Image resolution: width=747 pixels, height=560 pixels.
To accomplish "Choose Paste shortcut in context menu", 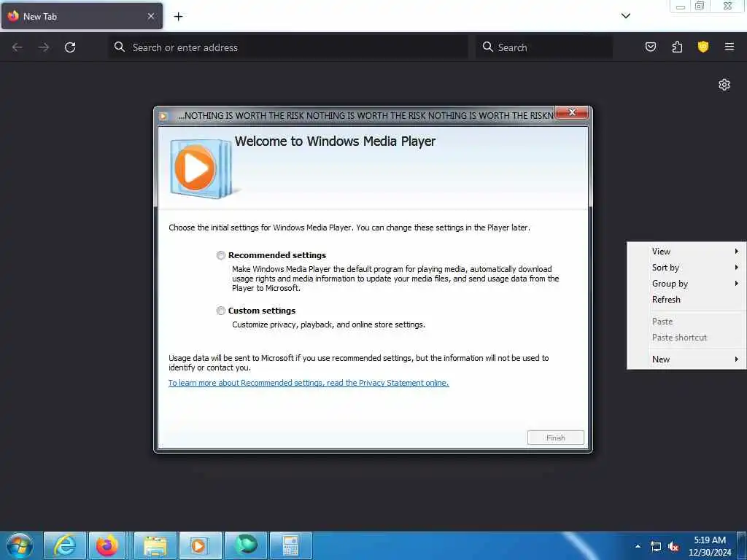I will (686, 337).
